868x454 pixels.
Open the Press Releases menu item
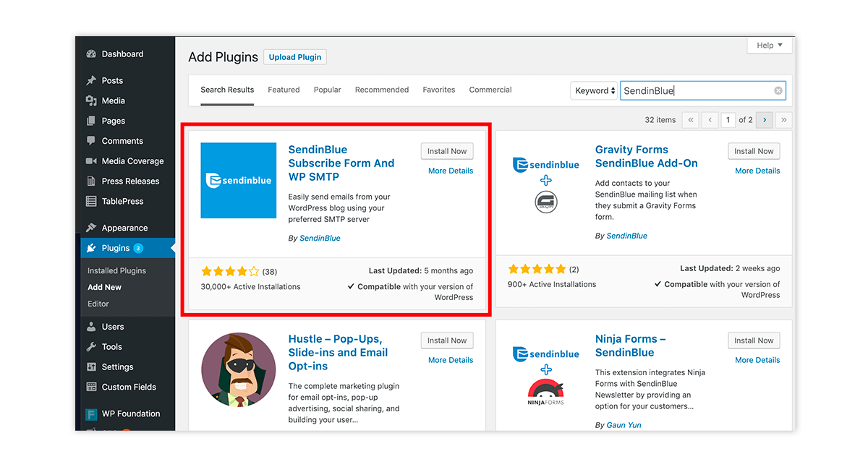(125, 181)
